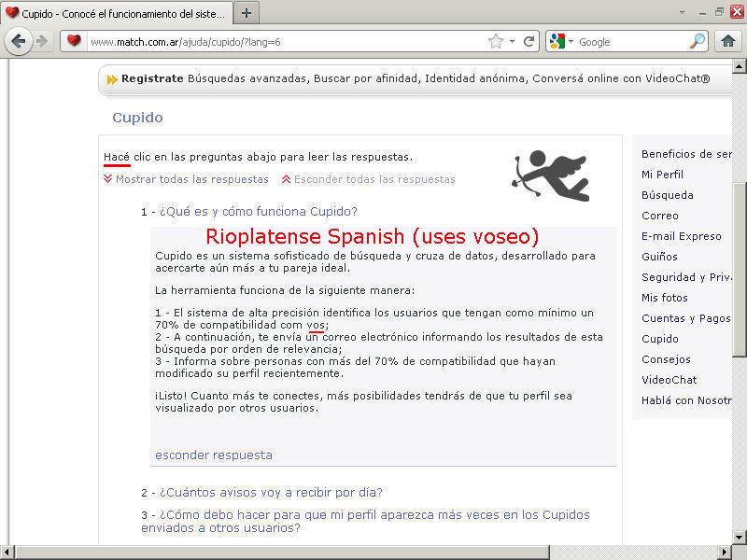
Task: Click the vertical scrollbar up arrow
Action: click(x=739, y=66)
